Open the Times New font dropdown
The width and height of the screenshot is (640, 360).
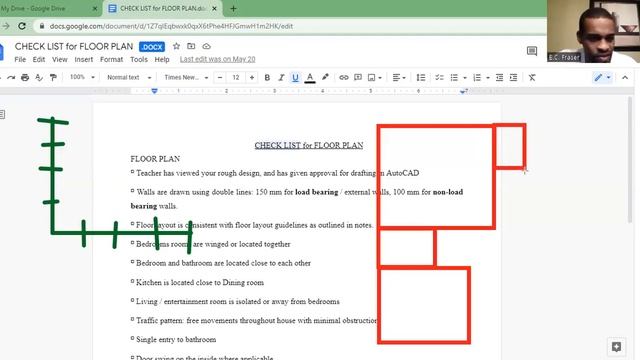186,77
